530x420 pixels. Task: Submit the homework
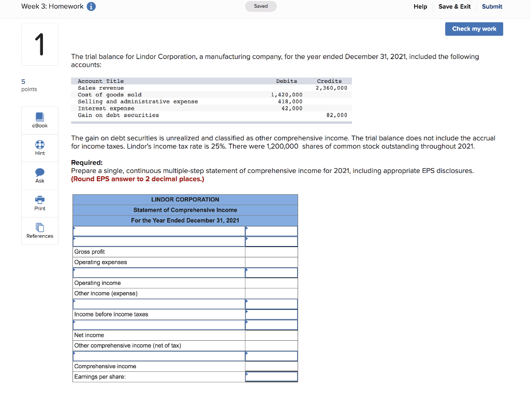point(492,6)
